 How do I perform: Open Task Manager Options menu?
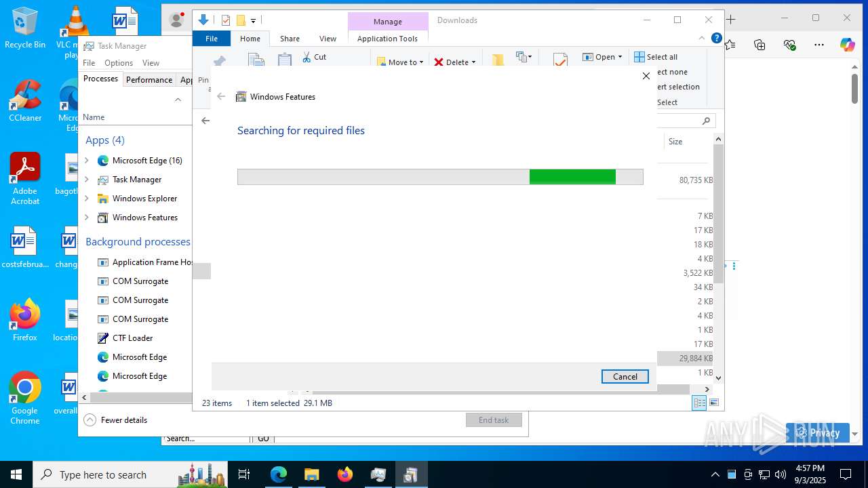coord(119,63)
